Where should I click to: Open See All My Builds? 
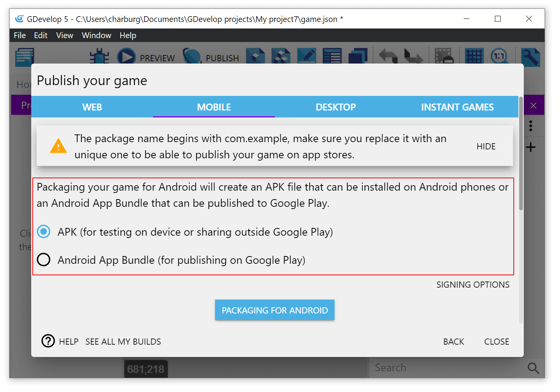[x=123, y=342]
